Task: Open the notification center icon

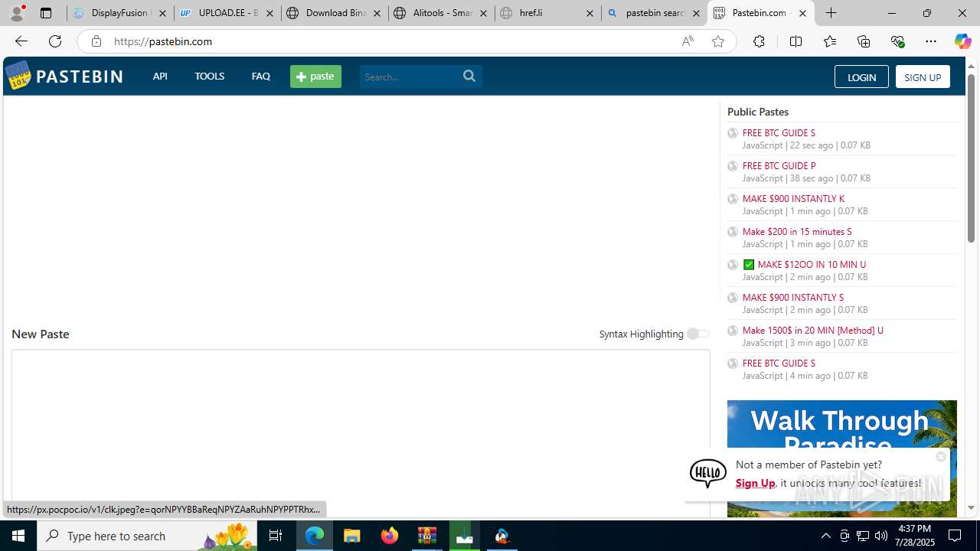Action: (x=955, y=536)
